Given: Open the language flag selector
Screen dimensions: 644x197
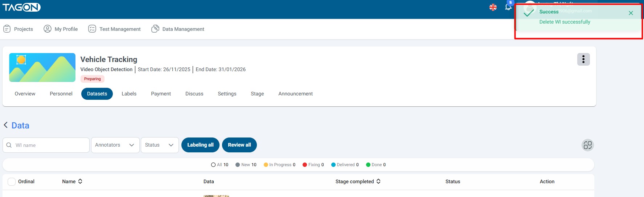Looking at the screenshot, I should (x=493, y=7).
